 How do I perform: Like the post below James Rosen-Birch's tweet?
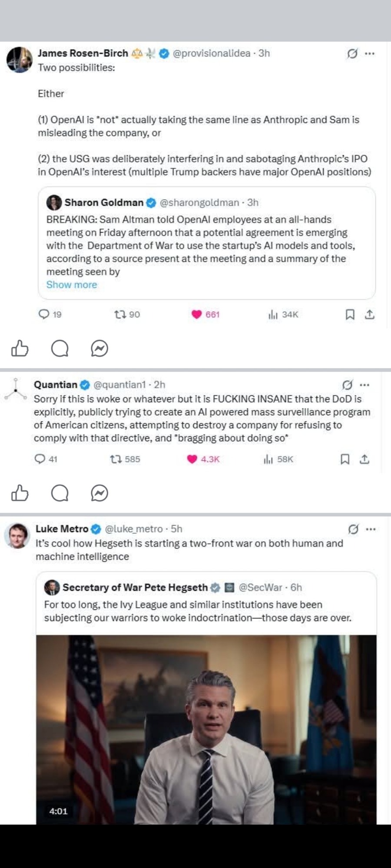point(20,349)
